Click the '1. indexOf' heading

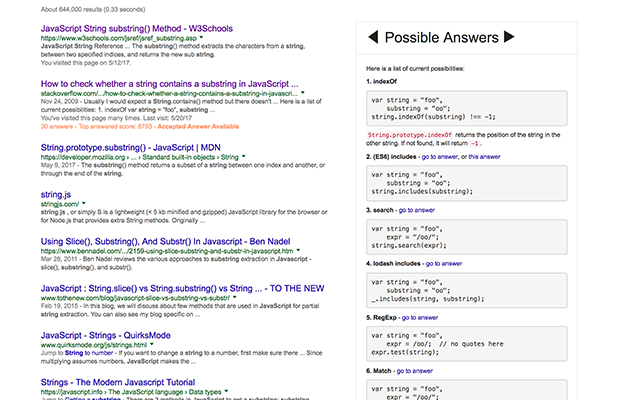coord(382,82)
